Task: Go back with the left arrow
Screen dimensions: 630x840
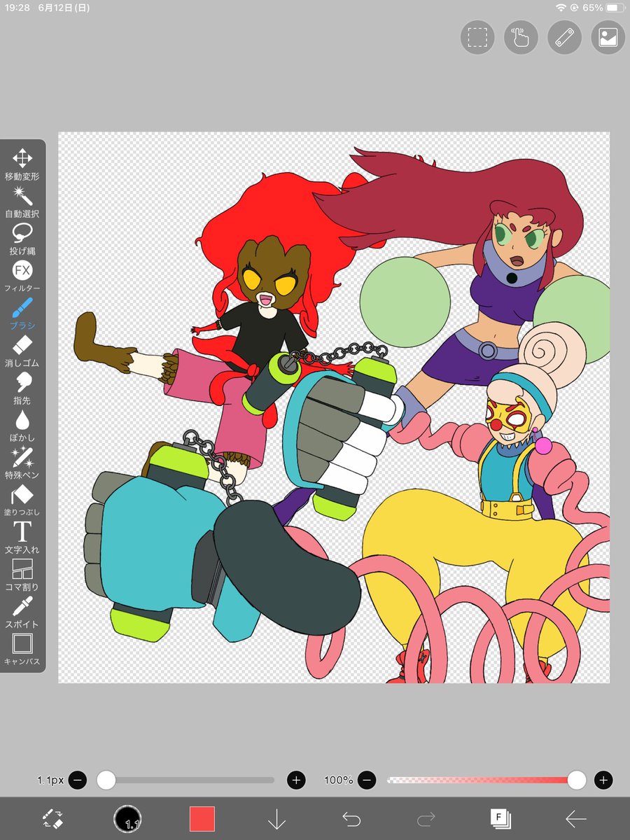Action: pos(576,818)
